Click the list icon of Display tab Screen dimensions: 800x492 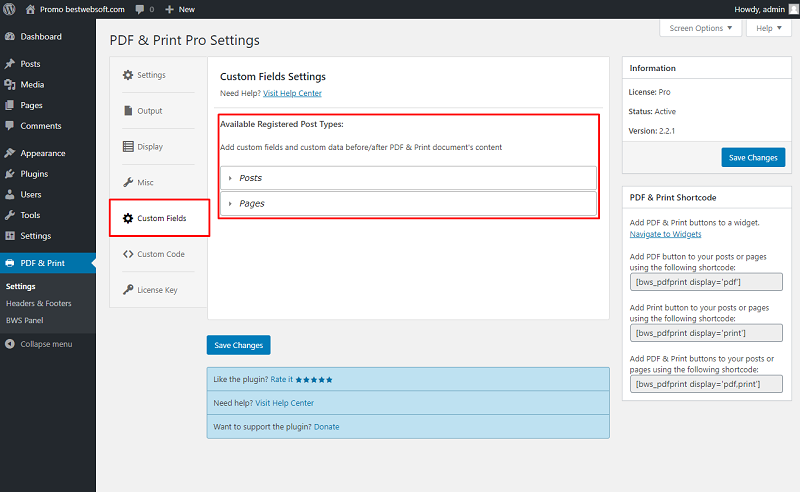[128, 146]
